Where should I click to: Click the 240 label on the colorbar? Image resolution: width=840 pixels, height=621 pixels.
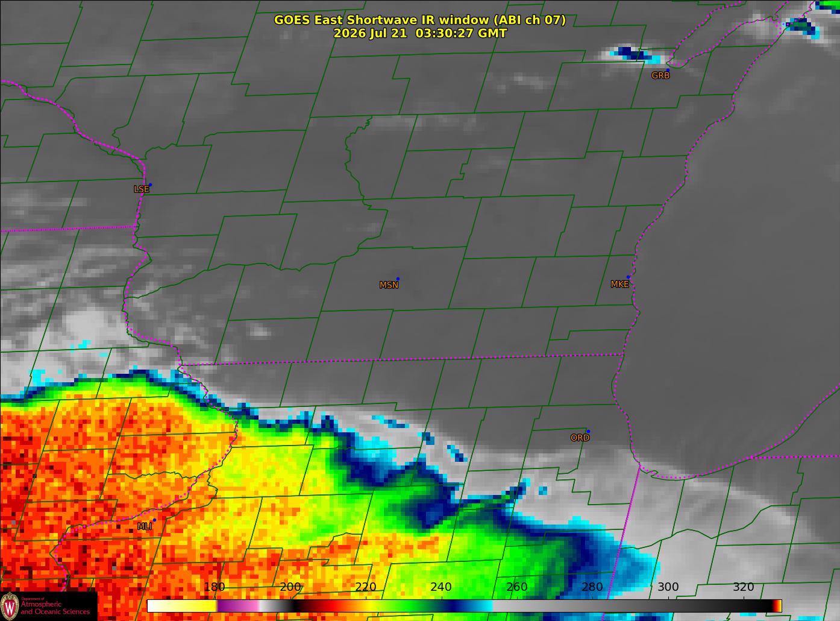click(x=441, y=587)
